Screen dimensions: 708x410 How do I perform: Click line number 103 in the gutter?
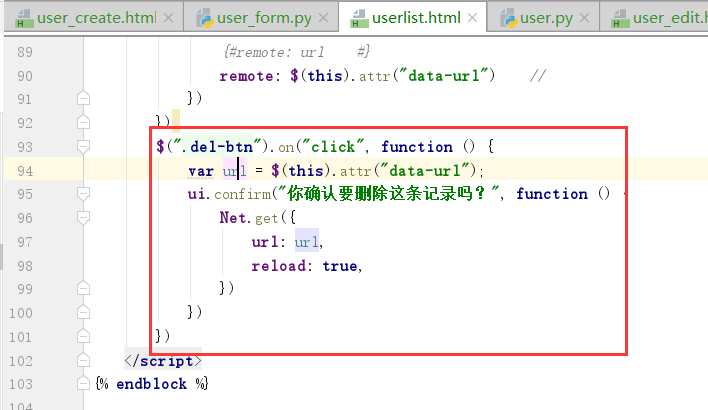21,384
